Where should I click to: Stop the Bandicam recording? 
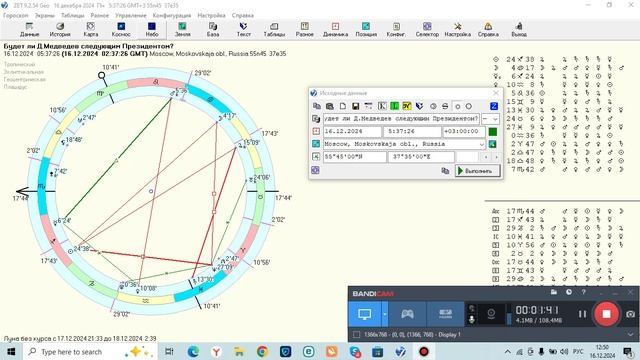tap(606, 314)
